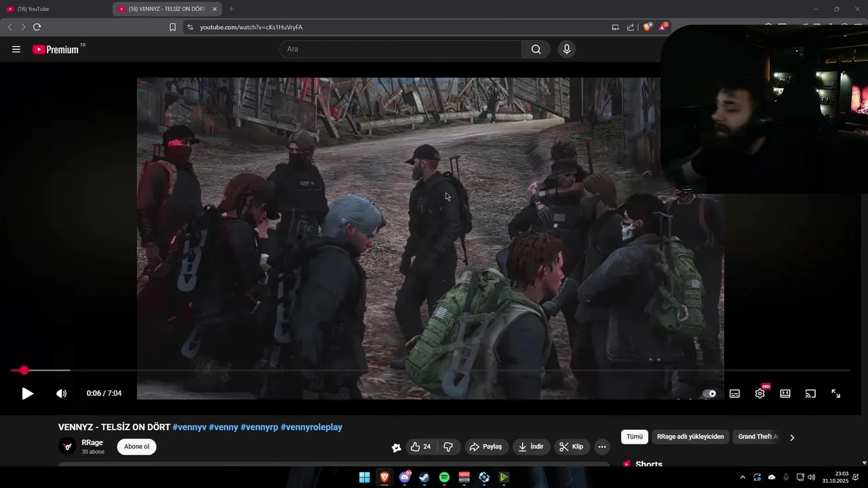Select the Grand Theft filter chip
This screenshot has height=488, width=868.
[x=757, y=436]
